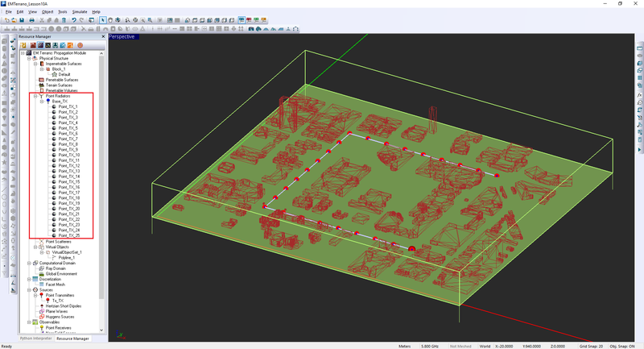Select Polyline_1 under VirtualObjectSet_1
This screenshot has width=644, height=349.
(x=67, y=258)
